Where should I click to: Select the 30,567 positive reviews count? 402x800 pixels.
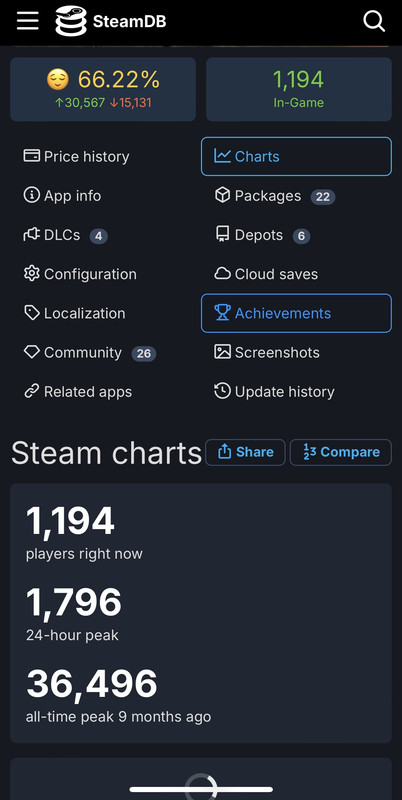(x=80, y=103)
